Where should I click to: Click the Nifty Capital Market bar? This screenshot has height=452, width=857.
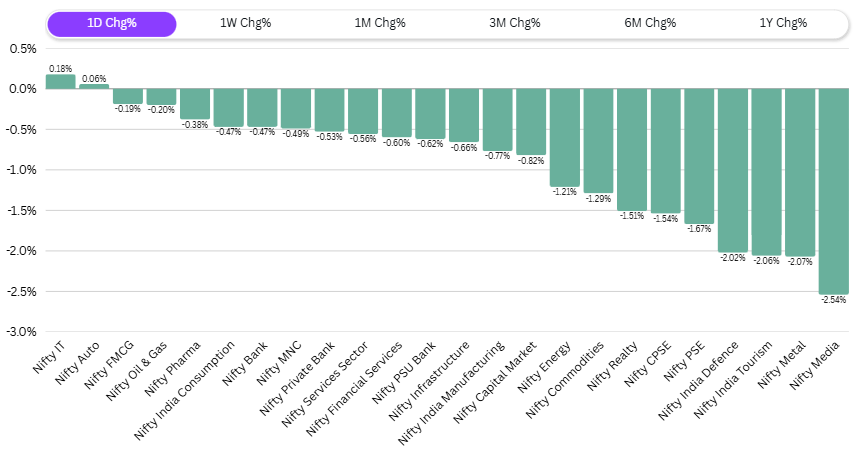pyautogui.click(x=531, y=121)
